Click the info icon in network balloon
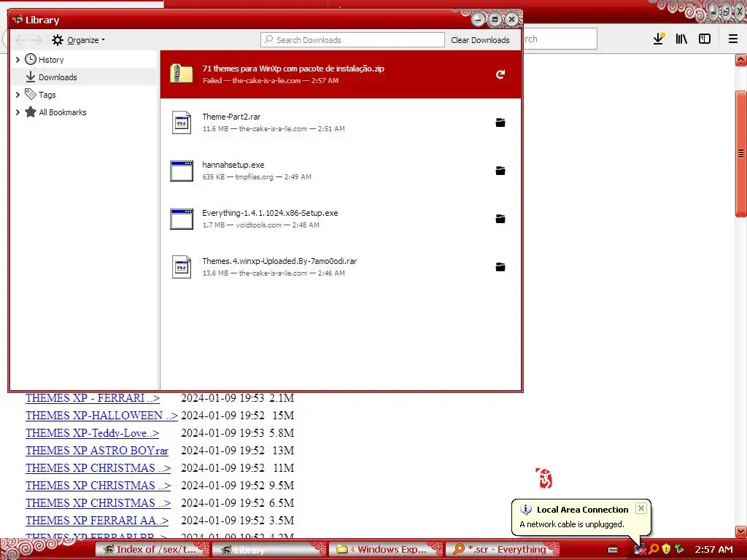 [526, 510]
